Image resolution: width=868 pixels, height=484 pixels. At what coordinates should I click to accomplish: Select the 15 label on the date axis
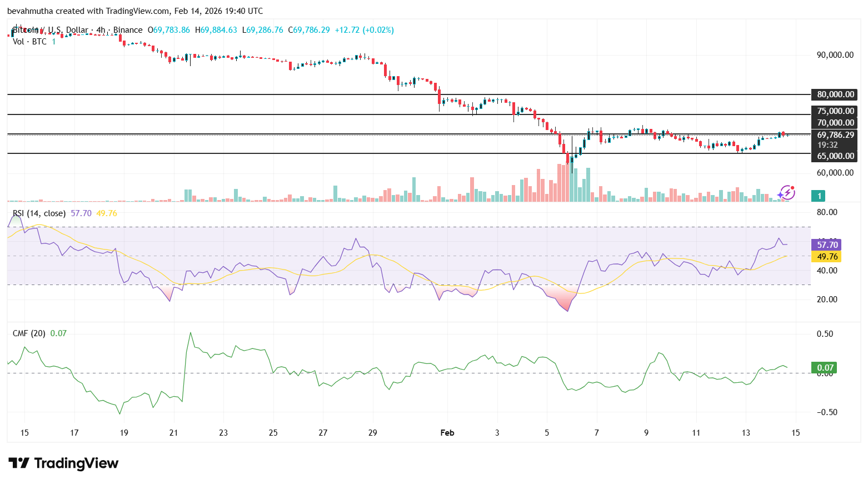coord(25,432)
